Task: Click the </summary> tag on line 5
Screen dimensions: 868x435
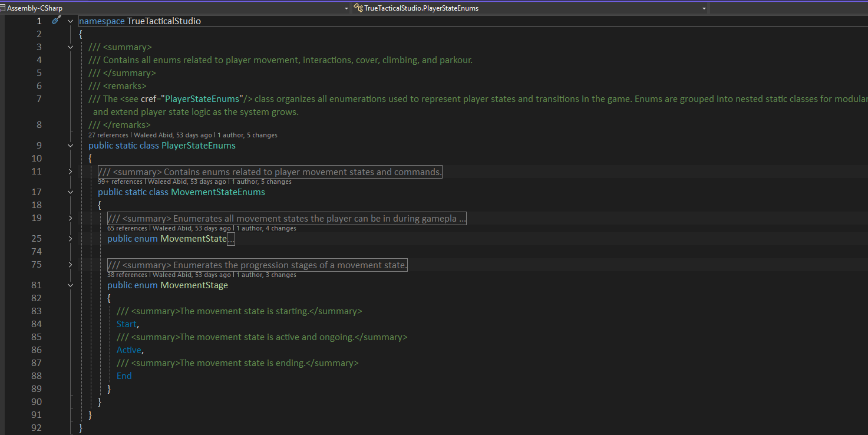Action: click(x=129, y=73)
